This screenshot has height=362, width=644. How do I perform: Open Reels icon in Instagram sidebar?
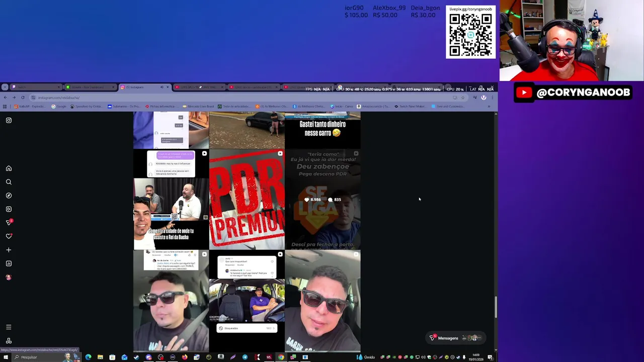coord(9,209)
